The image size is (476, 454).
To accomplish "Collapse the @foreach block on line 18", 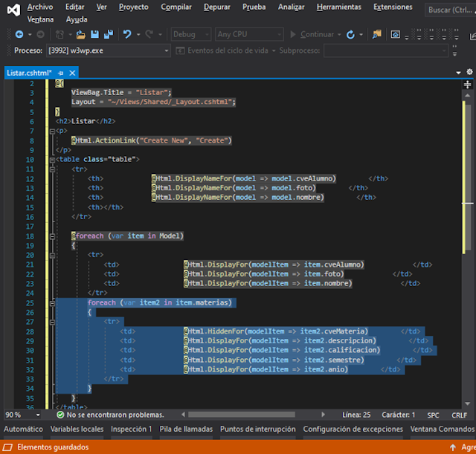I will (51, 236).
